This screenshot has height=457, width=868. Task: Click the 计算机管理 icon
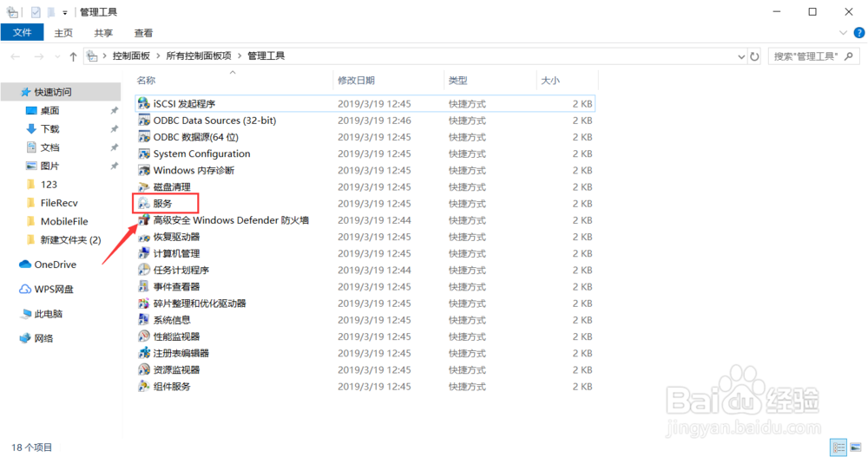pos(144,253)
